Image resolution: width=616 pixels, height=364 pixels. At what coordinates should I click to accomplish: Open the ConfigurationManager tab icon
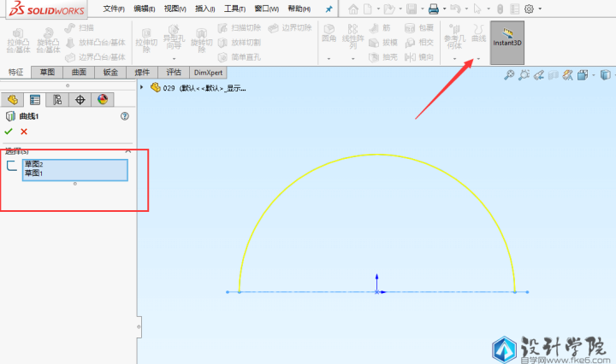(x=57, y=100)
